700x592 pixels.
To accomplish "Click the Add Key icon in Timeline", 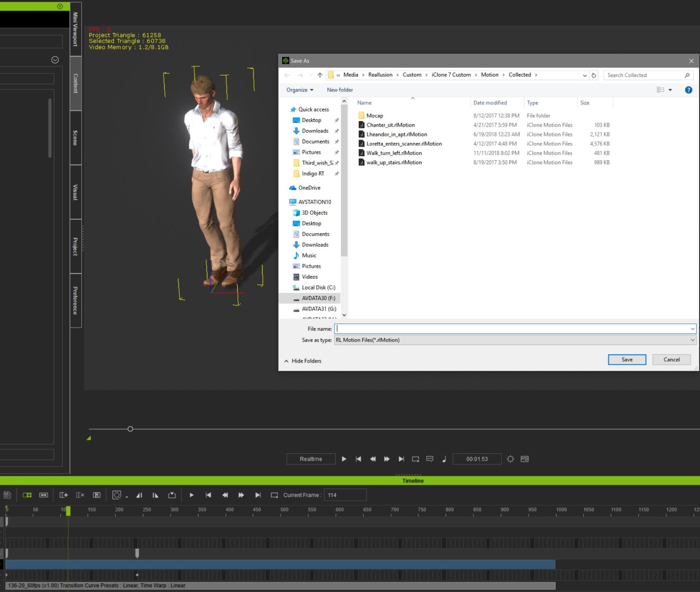I will pyautogui.click(x=63, y=495).
